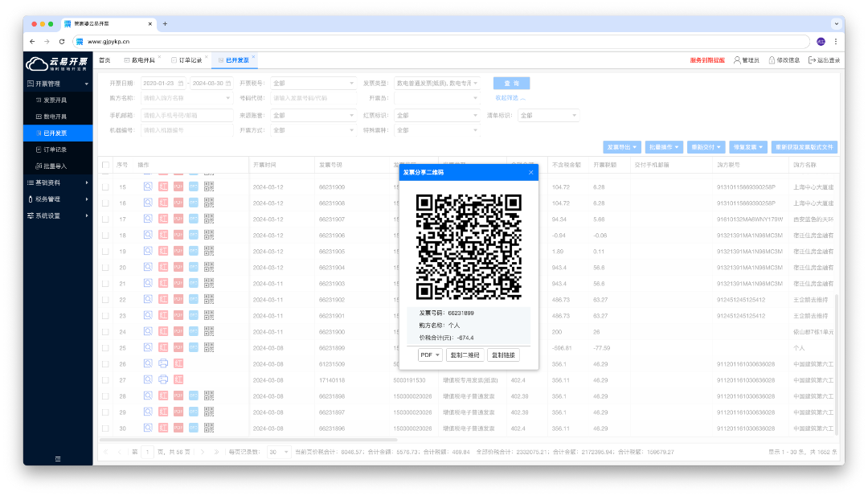This screenshot has width=868, height=496.
Task: Open the 红票标识 dropdown
Action: tap(436, 115)
